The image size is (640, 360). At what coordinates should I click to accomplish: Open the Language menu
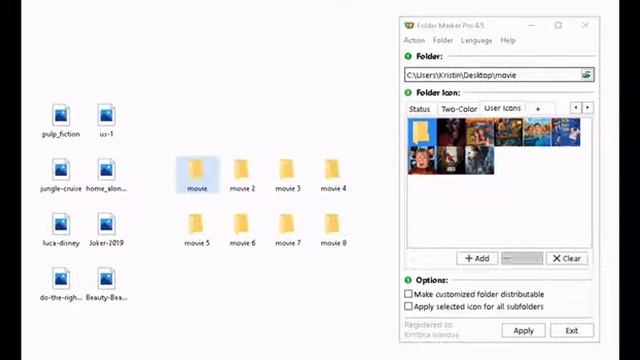[476, 40]
